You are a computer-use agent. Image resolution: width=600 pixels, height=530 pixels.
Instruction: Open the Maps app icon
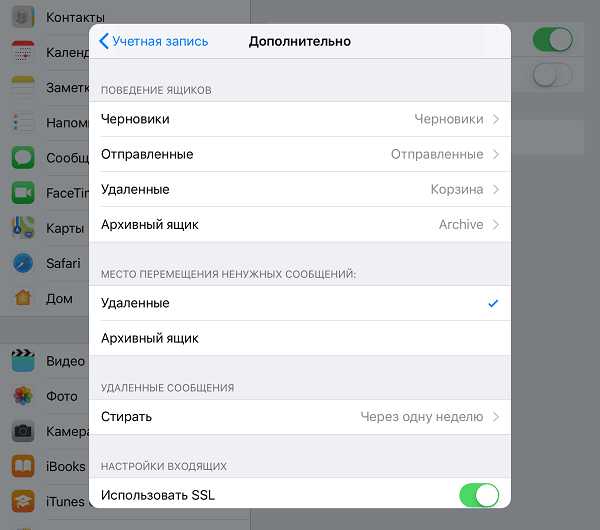(x=23, y=228)
